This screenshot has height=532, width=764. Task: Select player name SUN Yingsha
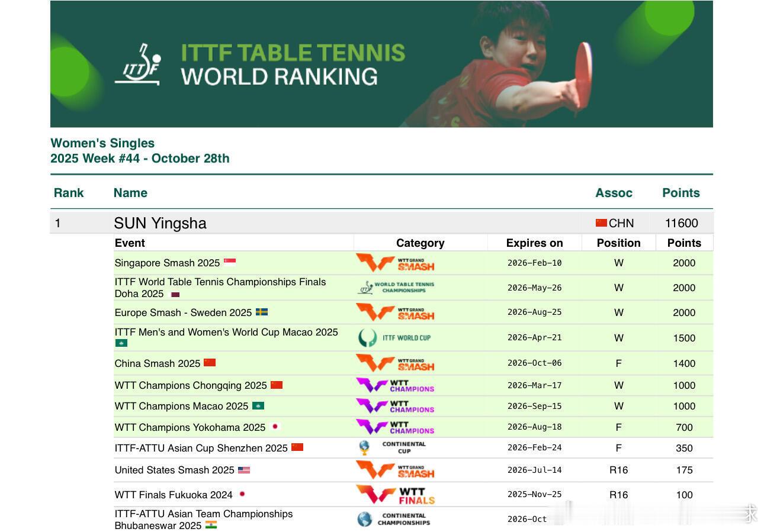(x=160, y=223)
